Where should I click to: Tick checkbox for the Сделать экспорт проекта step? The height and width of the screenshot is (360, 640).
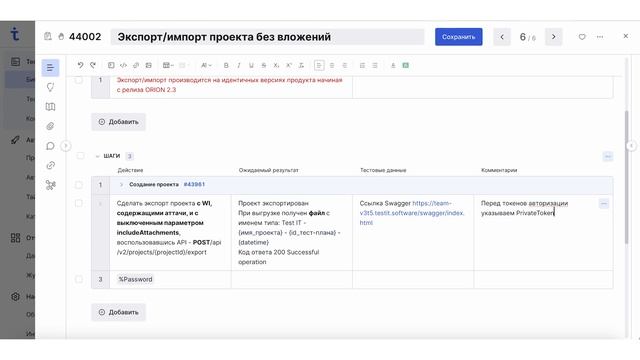[x=79, y=203]
